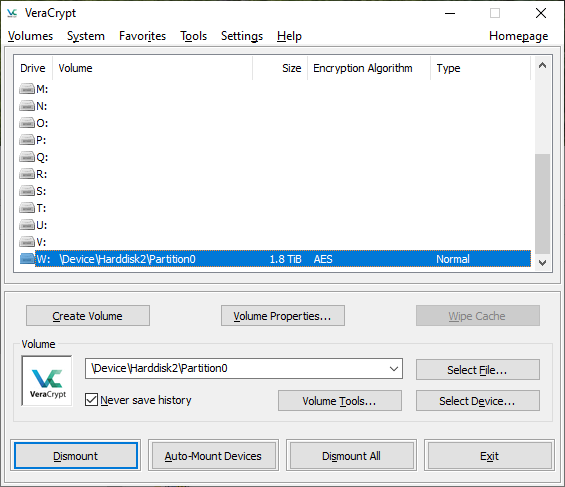This screenshot has width=565, height=487.
Task: Select the M: drive slot icon
Action: click(x=27, y=89)
